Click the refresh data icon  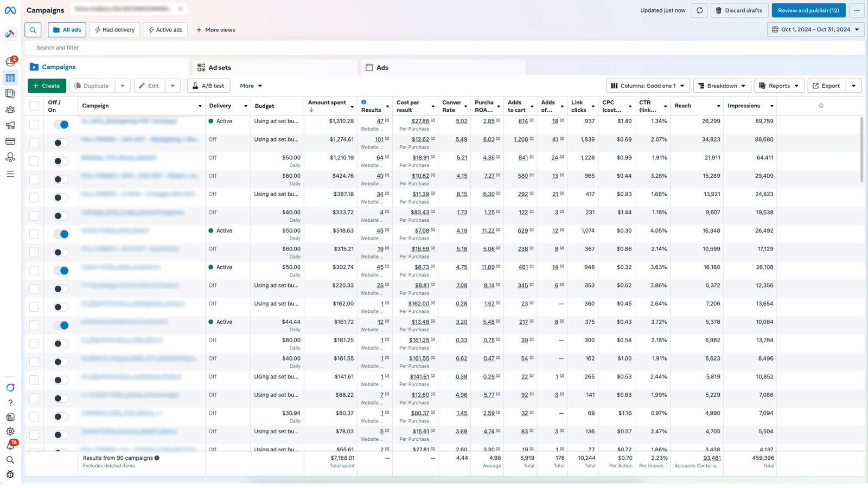coord(699,10)
